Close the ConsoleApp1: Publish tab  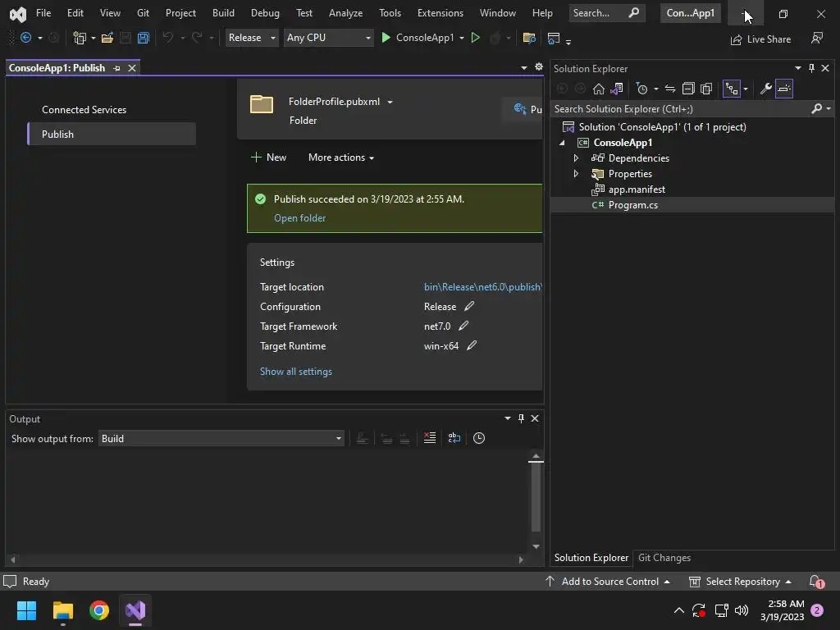[x=132, y=68]
